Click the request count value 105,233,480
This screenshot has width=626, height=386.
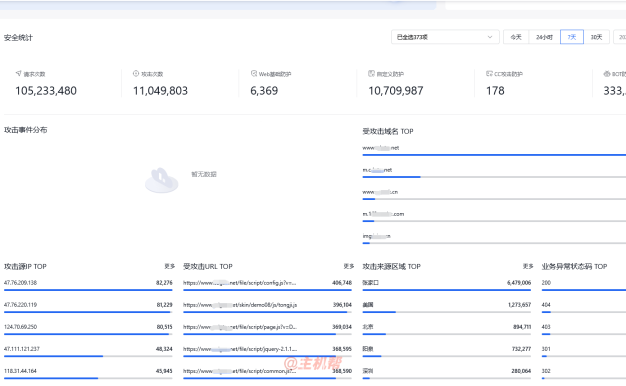pyautogui.click(x=46, y=91)
